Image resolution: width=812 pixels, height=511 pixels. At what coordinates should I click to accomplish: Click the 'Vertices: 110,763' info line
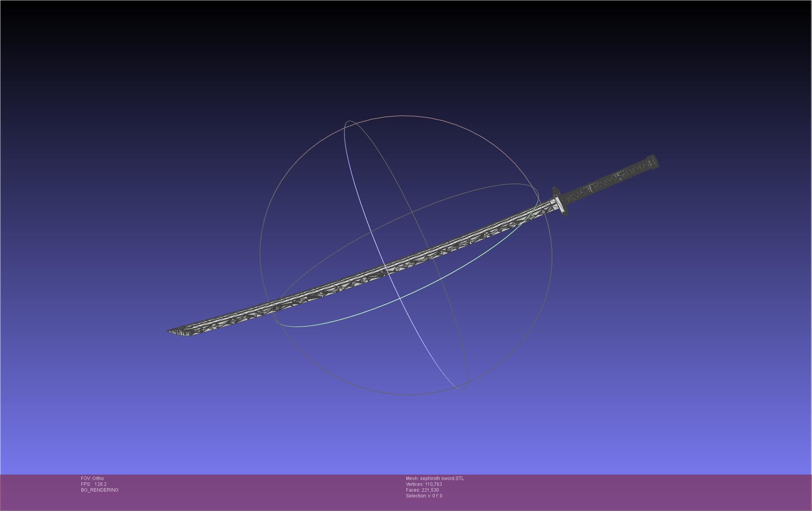(424, 484)
